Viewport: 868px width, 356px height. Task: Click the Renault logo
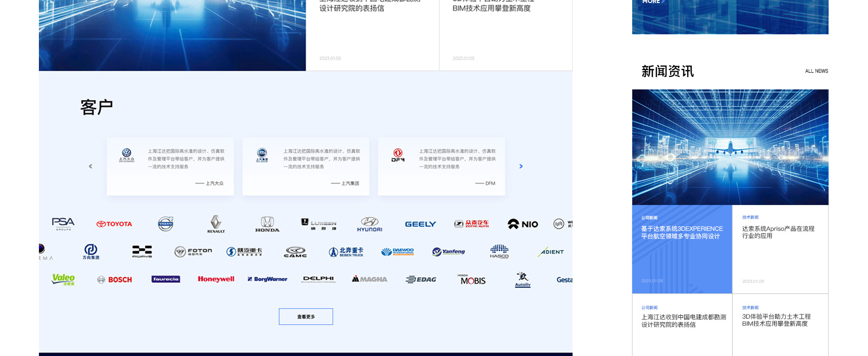coord(216,224)
